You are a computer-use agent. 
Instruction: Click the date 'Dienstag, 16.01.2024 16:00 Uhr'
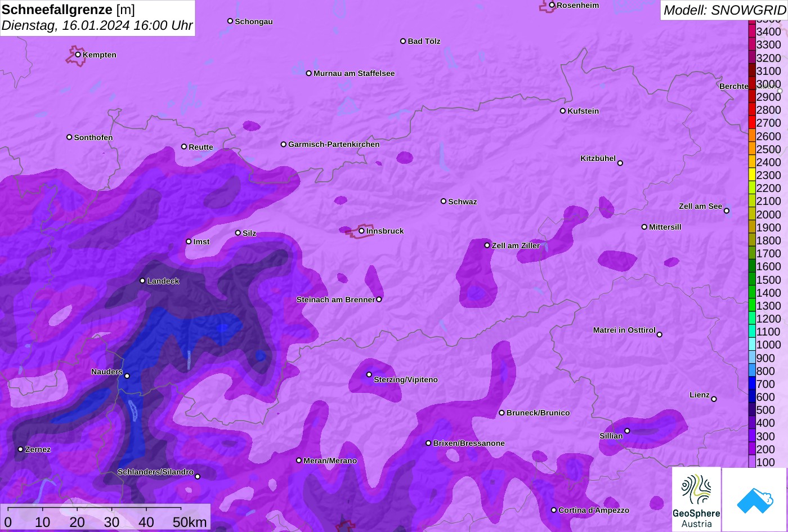click(x=97, y=25)
